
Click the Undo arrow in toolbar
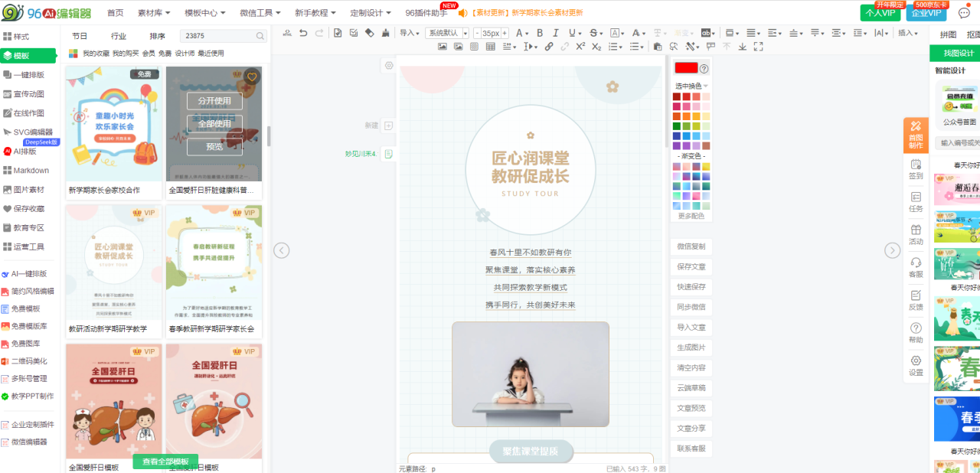pyautogui.click(x=303, y=33)
